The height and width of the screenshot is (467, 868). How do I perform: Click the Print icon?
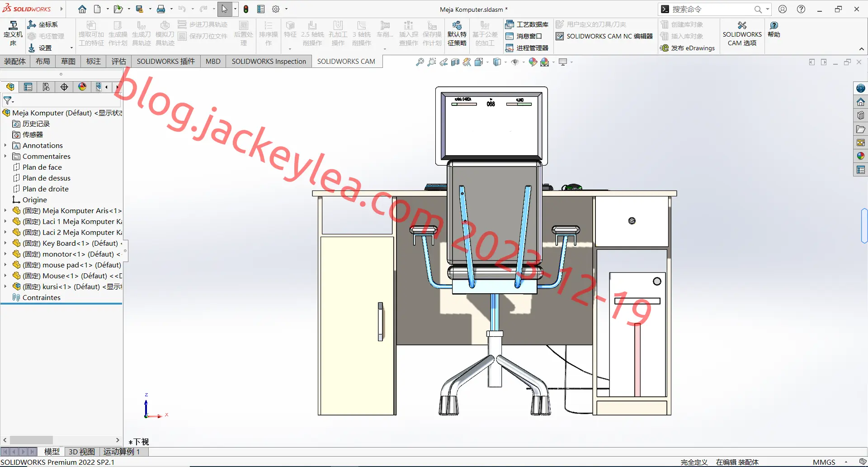[x=160, y=9]
